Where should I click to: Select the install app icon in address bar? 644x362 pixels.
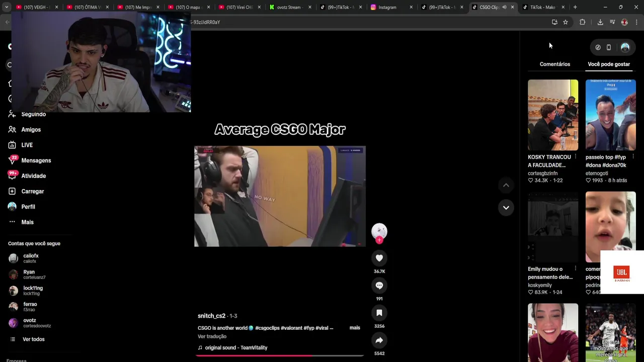pos(554,22)
